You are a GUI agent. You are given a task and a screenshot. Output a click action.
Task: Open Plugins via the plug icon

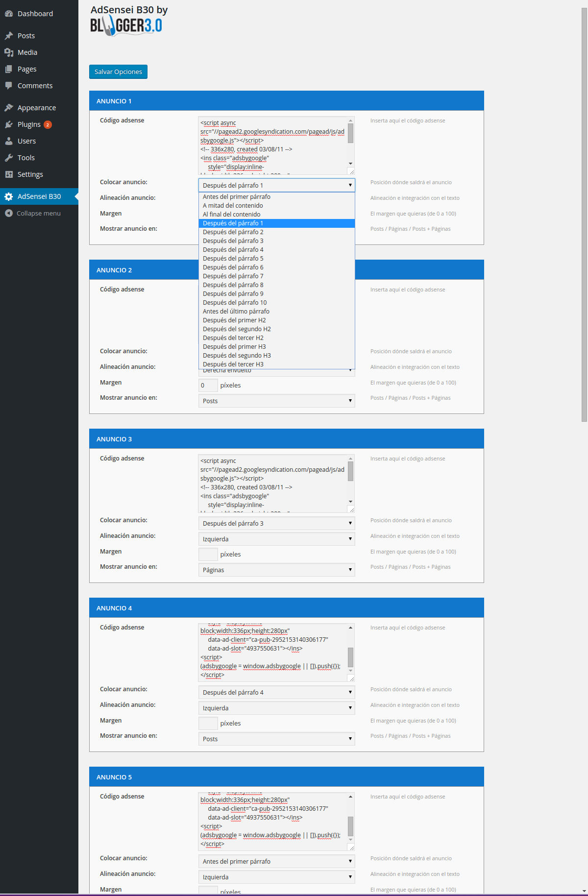point(9,124)
